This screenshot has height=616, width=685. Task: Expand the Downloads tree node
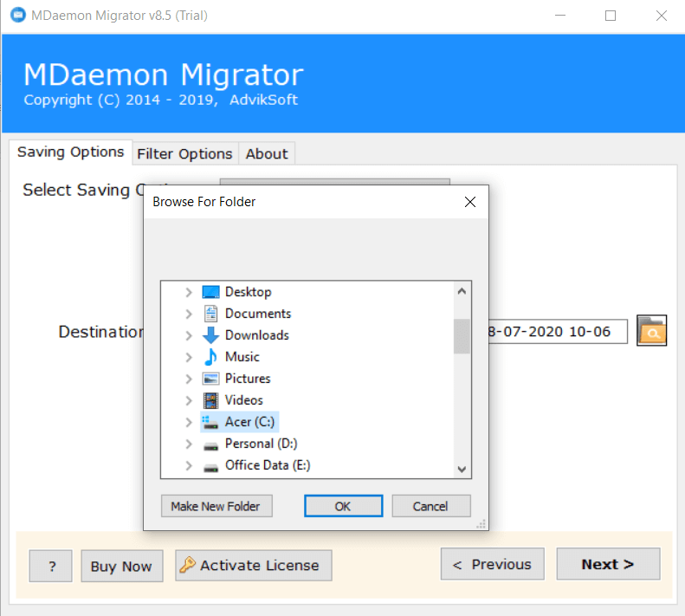pos(188,335)
